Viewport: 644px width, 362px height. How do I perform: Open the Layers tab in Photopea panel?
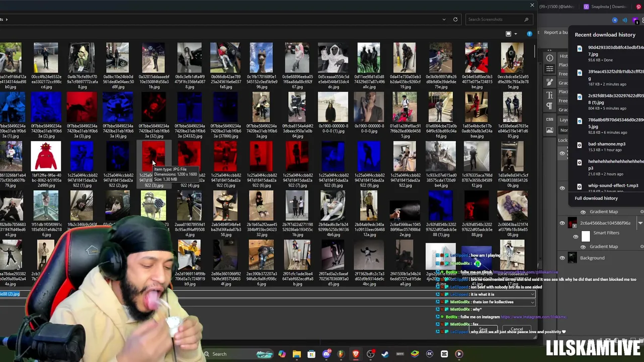pos(564,120)
